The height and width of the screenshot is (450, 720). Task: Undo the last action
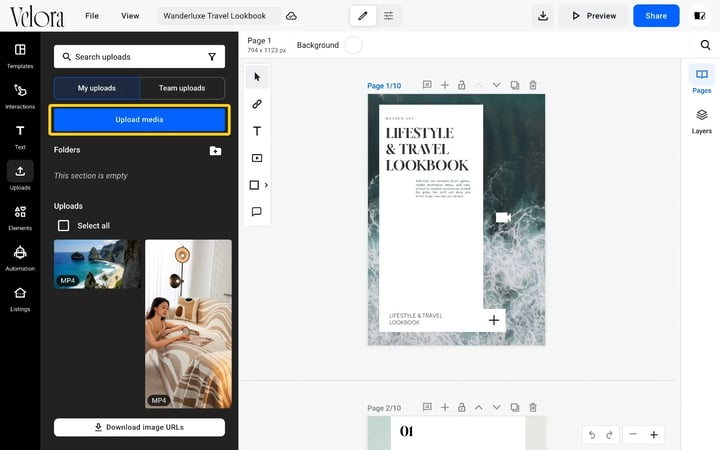pyautogui.click(x=592, y=434)
